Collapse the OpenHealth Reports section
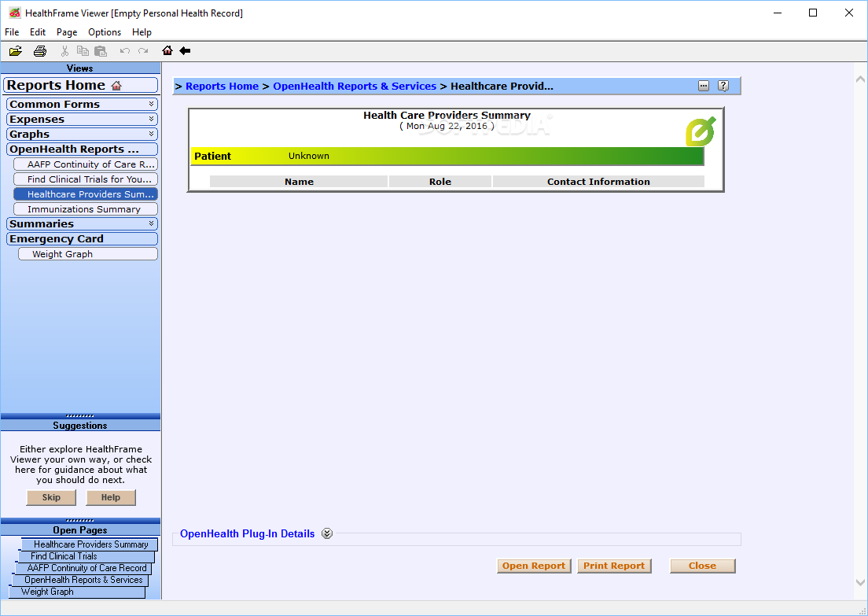The width and height of the screenshot is (868, 616). click(x=82, y=149)
